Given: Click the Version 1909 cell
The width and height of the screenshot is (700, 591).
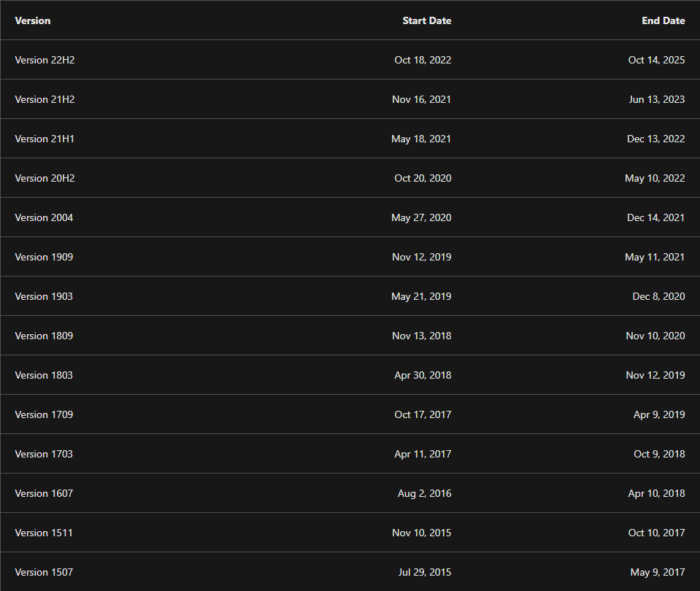Looking at the screenshot, I should [x=44, y=257].
